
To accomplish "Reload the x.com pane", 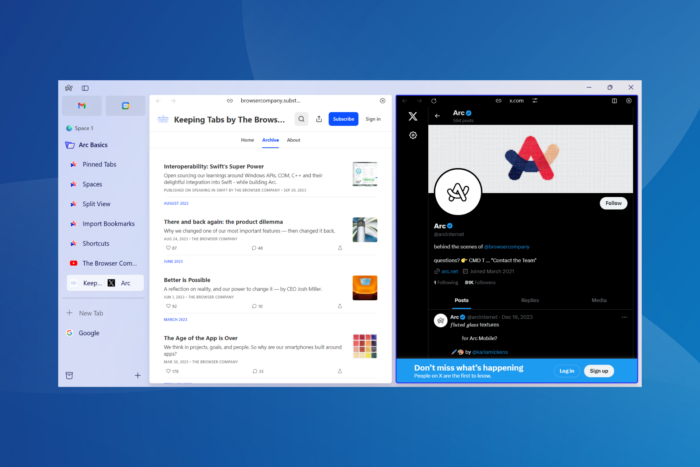I will 433,101.
